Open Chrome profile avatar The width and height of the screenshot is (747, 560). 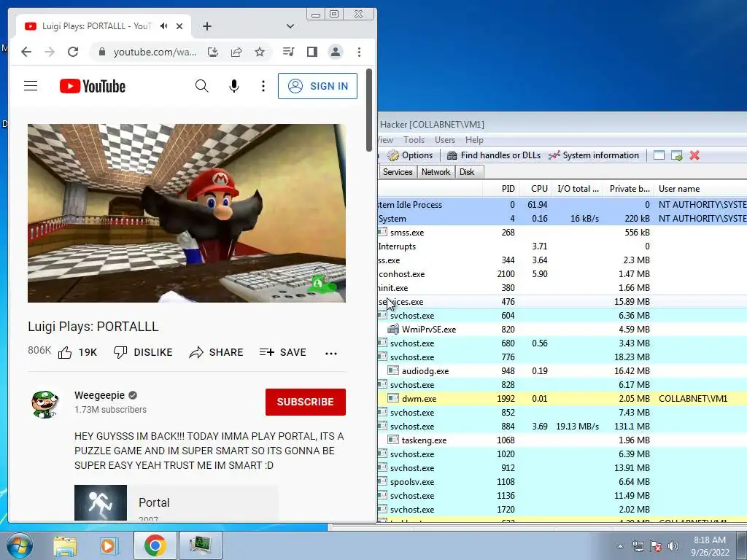pyautogui.click(x=336, y=52)
